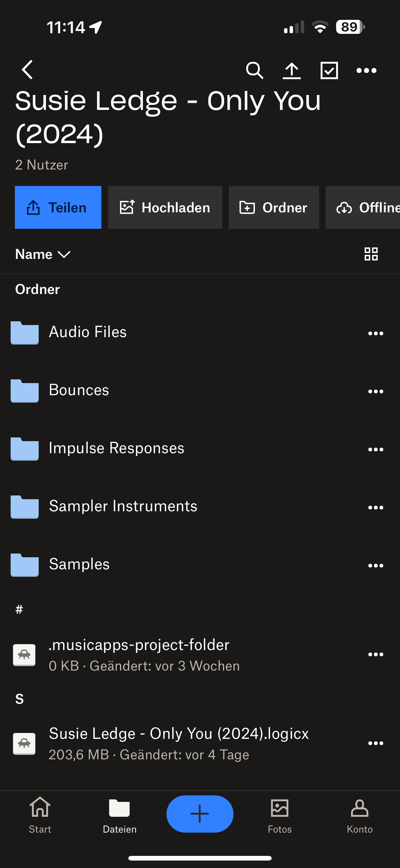Tap the upload arrow icon in header
The image size is (400, 868).
[x=291, y=70]
